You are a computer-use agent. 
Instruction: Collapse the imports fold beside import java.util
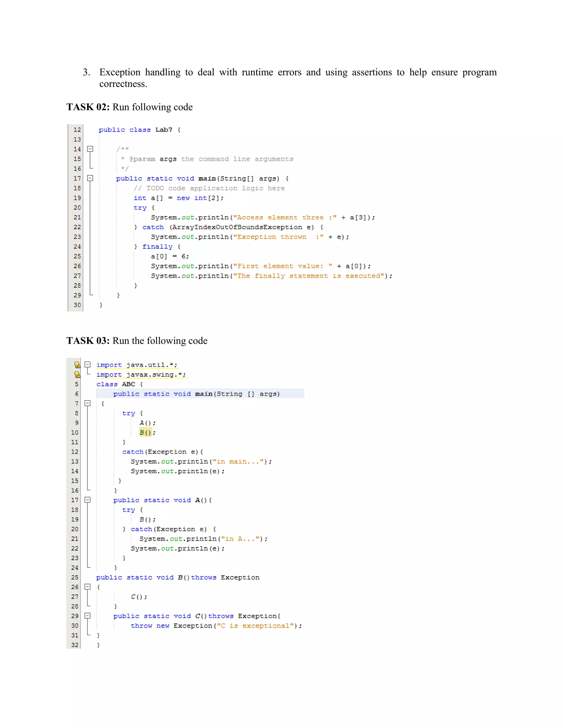pyautogui.click(x=87, y=365)
